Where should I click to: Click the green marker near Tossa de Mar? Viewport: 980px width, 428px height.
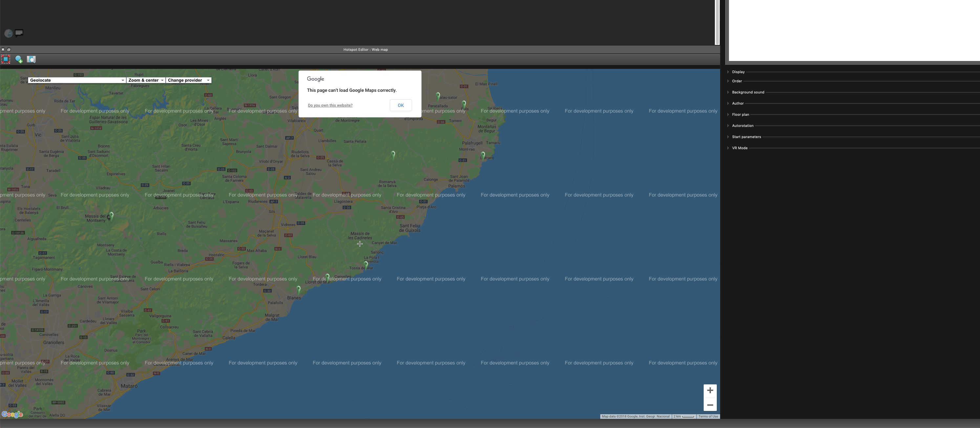pos(366,264)
